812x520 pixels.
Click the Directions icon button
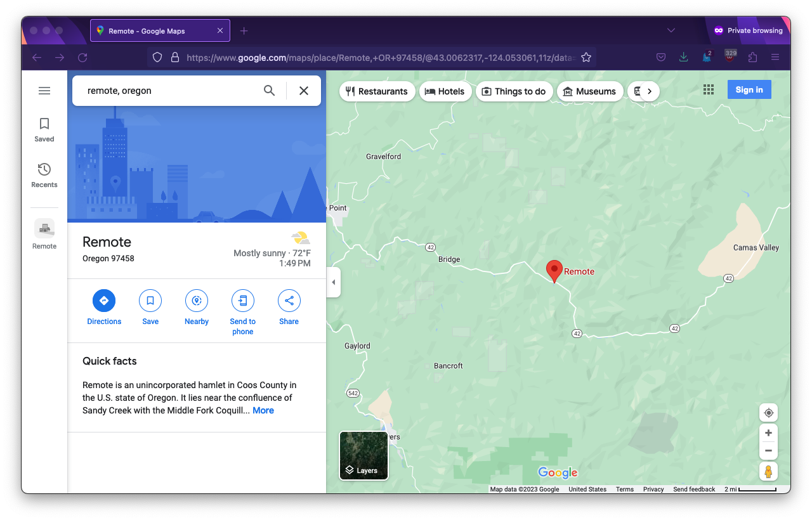click(104, 301)
